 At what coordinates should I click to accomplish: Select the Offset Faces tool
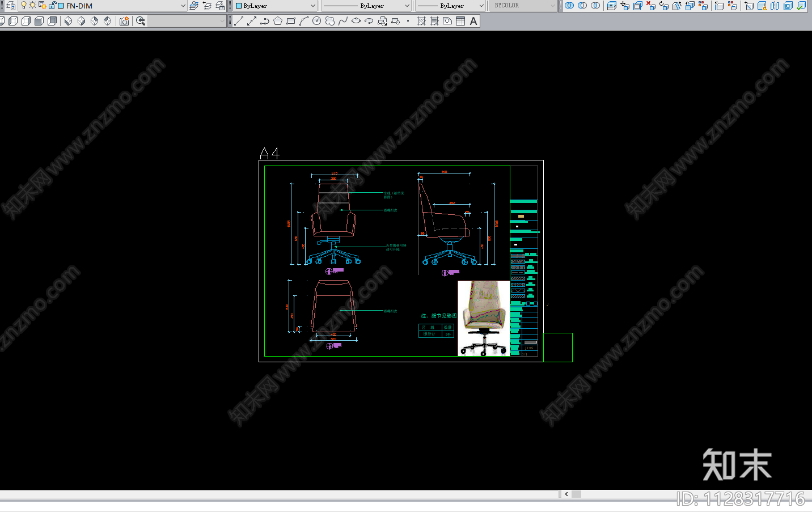point(638,6)
